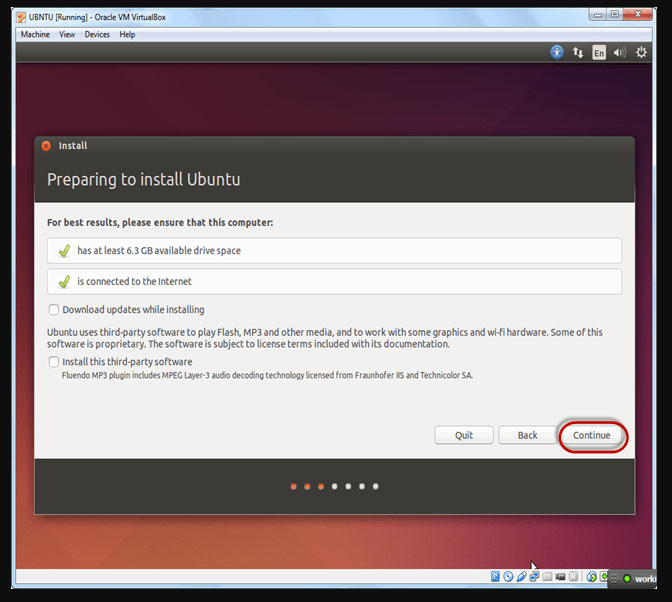The image size is (672, 602).
Task: Click 'is connected to the Internet' row
Action: click(x=334, y=282)
